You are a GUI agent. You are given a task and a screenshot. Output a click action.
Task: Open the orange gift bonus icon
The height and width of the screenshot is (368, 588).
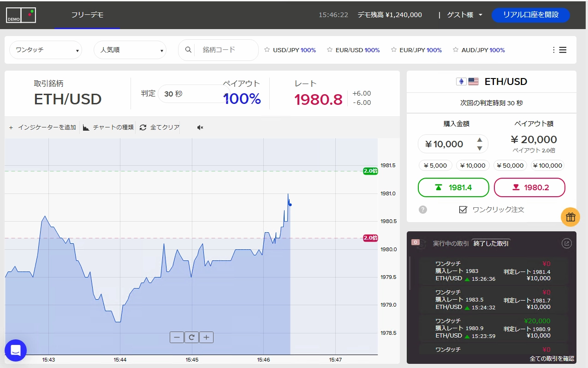570,217
